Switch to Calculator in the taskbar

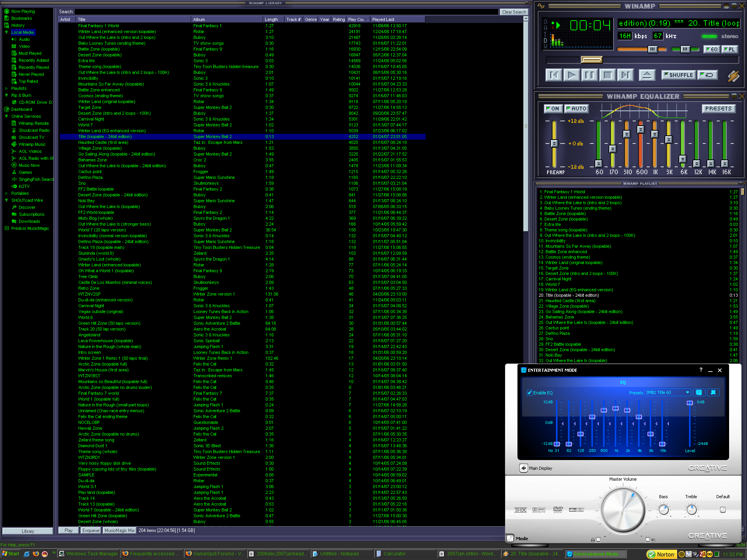coord(405,554)
